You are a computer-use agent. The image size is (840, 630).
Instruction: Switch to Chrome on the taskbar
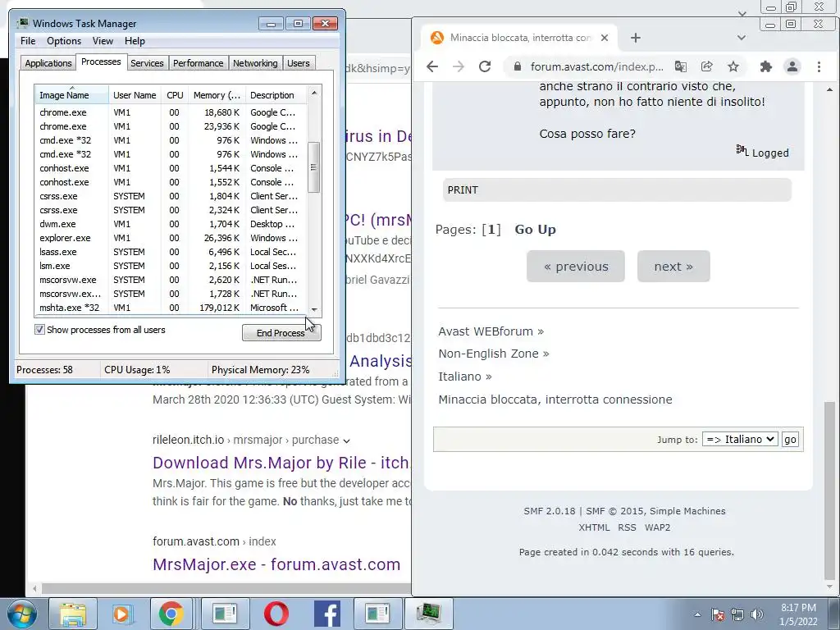171,614
